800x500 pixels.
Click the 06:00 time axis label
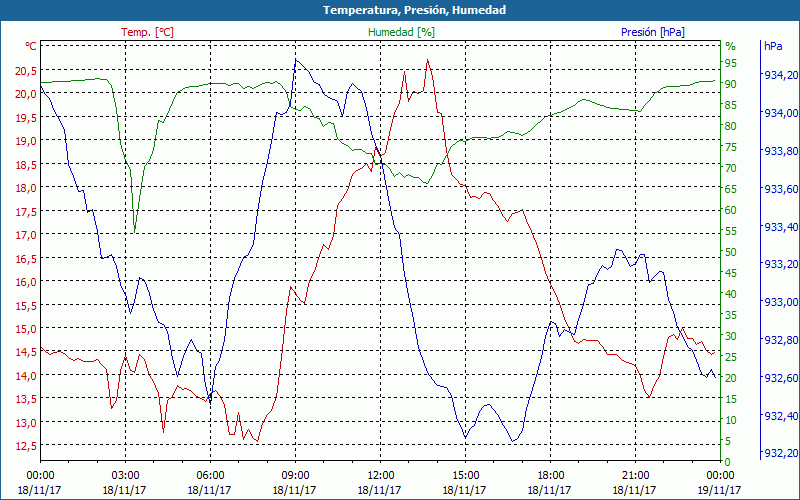coord(210,476)
